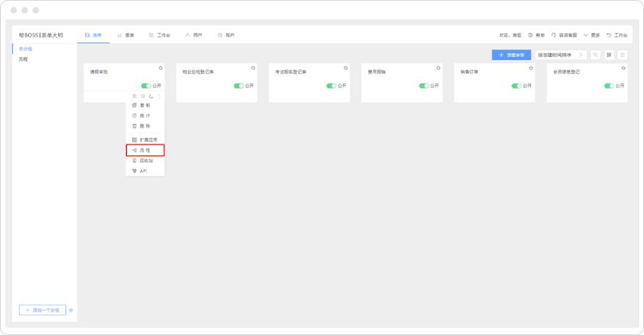The width and height of the screenshot is (644, 335).
Task: Click the 帮BOSS表单大师 logo text
Action: click(41, 35)
